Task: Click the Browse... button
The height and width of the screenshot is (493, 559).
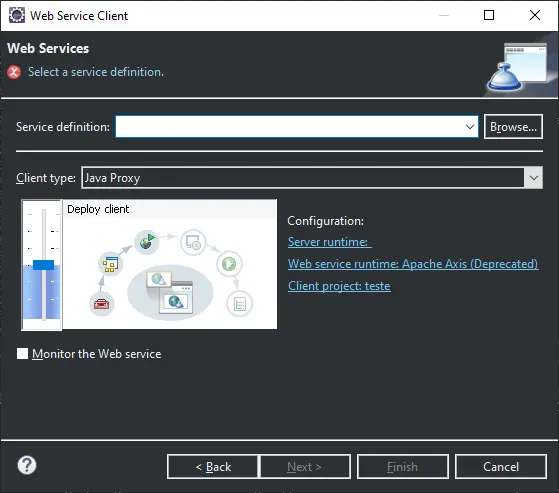Action: 513,127
